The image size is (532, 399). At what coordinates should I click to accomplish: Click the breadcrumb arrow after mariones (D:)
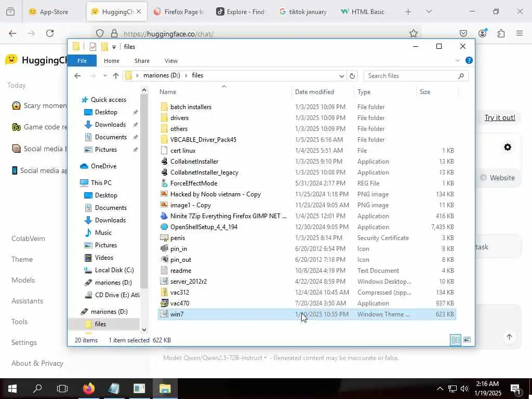[186, 76]
